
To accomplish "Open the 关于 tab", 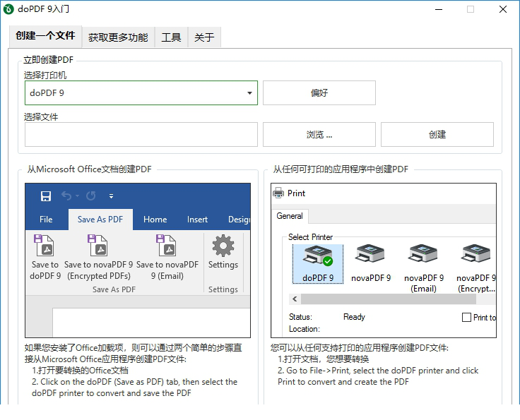I will click(x=204, y=37).
